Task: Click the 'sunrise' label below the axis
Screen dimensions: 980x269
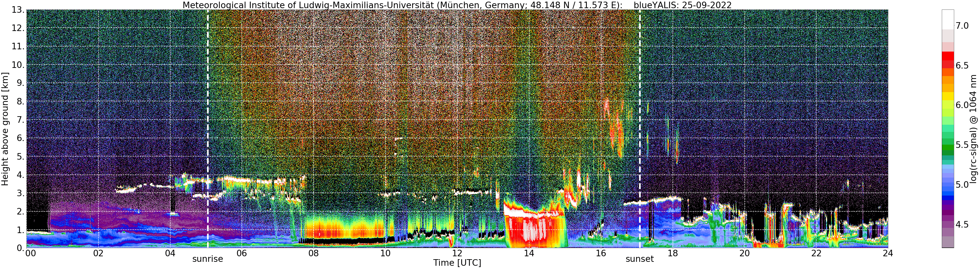Action: (x=208, y=259)
